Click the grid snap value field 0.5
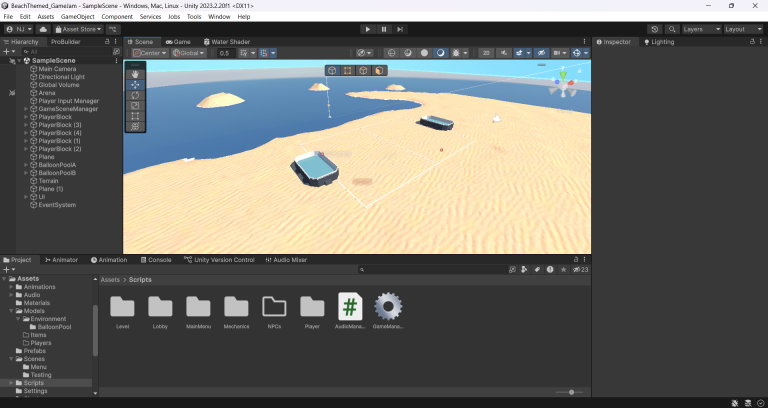The width and height of the screenshot is (768, 408). (x=226, y=53)
